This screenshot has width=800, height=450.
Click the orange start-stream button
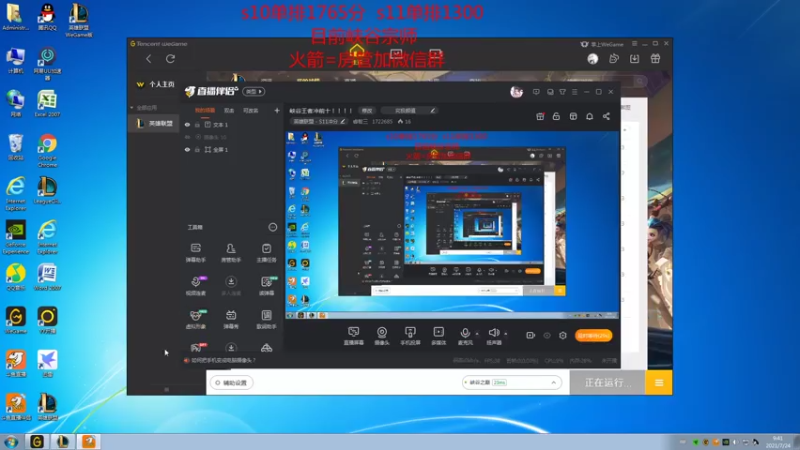(x=593, y=335)
